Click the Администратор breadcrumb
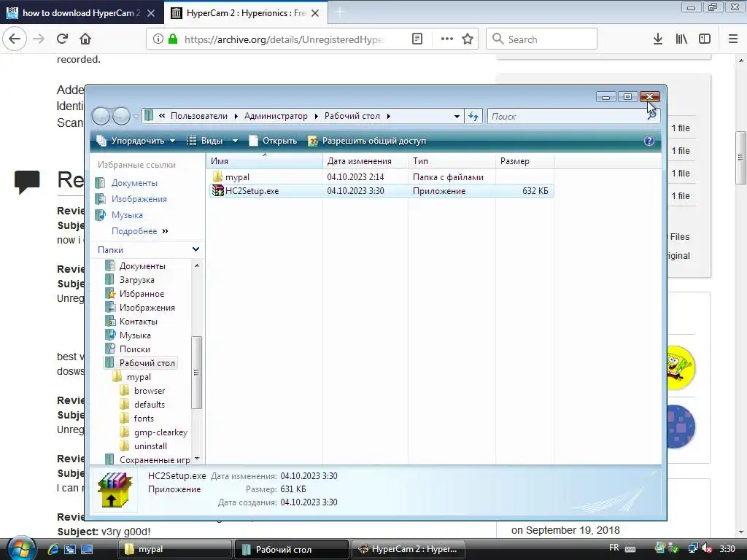The width and height of the screenshot is (747, 560). pyautogui.click(x=276, y=116)
